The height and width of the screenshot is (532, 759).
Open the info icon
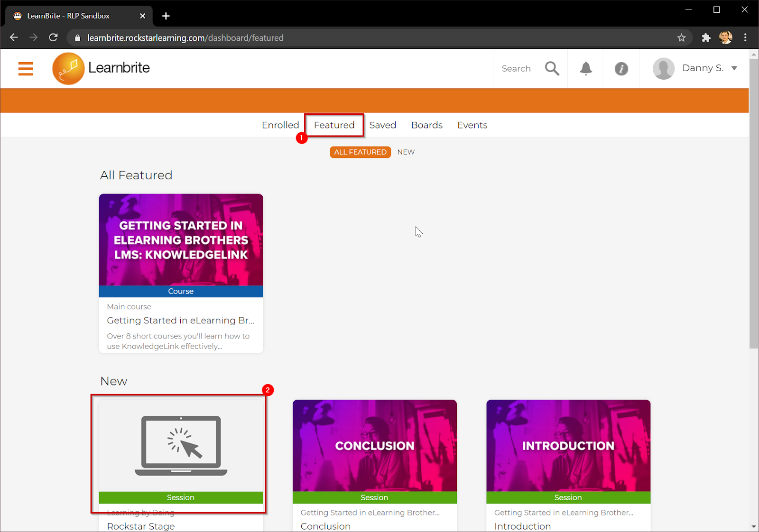[621, 69]
